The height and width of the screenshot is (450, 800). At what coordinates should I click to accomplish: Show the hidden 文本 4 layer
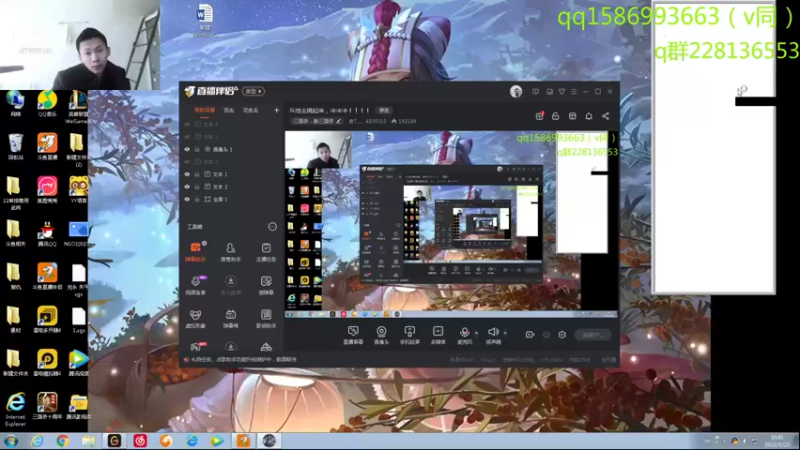pos(187,124)
